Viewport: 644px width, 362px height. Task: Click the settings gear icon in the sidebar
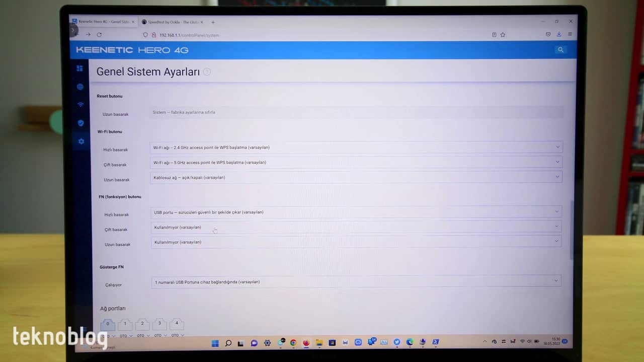81,141
